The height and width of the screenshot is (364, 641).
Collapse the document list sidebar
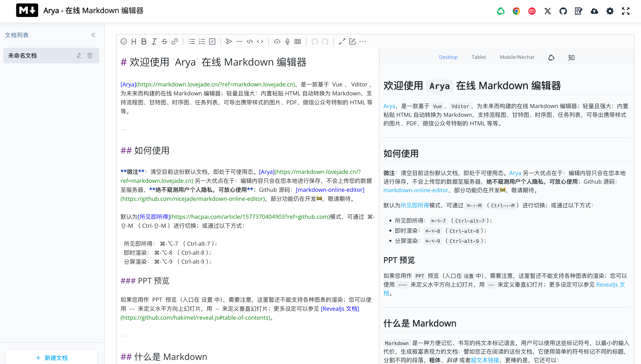[93, 35]
